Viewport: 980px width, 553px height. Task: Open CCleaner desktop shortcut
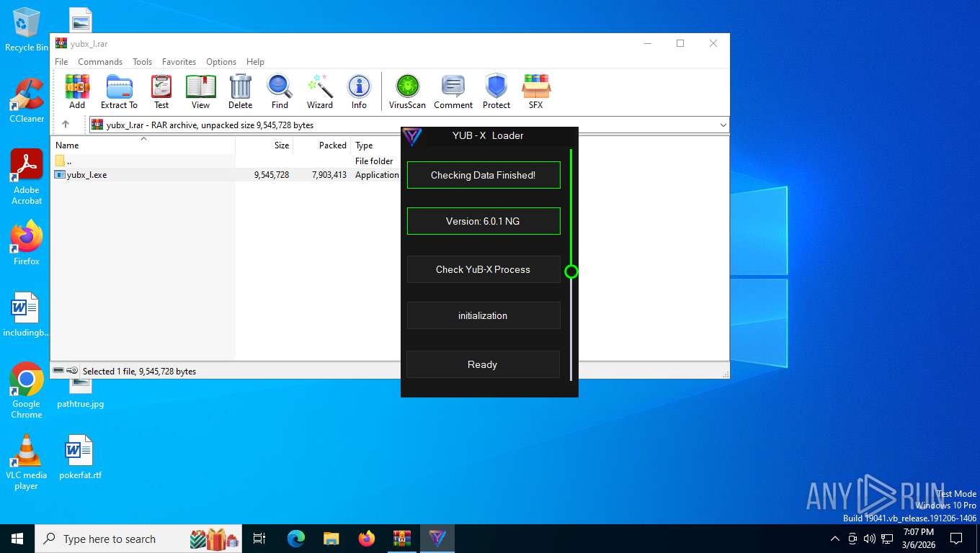(27, 101)
